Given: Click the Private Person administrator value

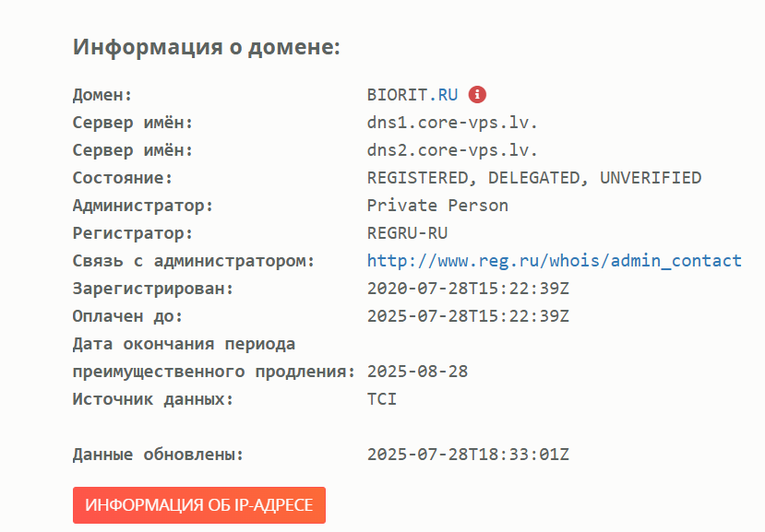Looking at the screenshot, I should (437, 206).
